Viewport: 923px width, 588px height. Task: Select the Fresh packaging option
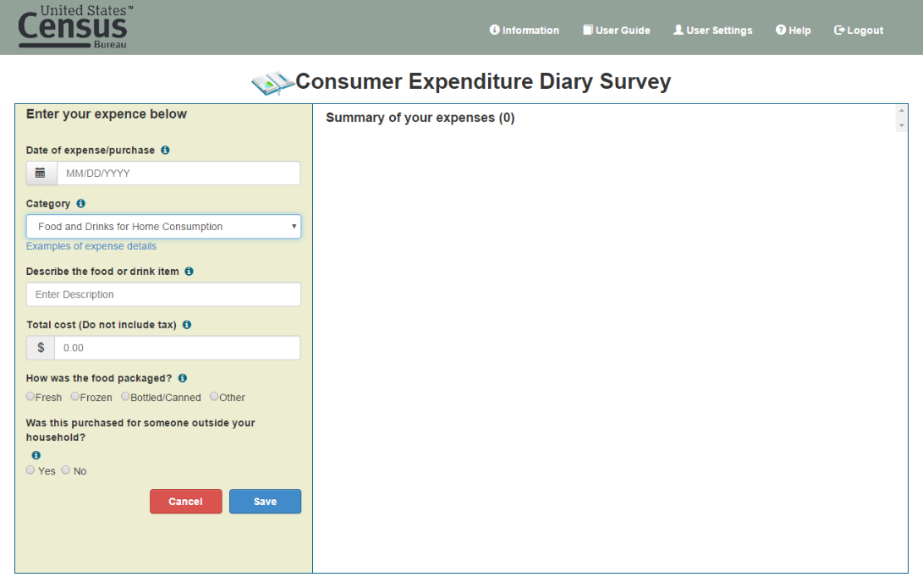30,397
